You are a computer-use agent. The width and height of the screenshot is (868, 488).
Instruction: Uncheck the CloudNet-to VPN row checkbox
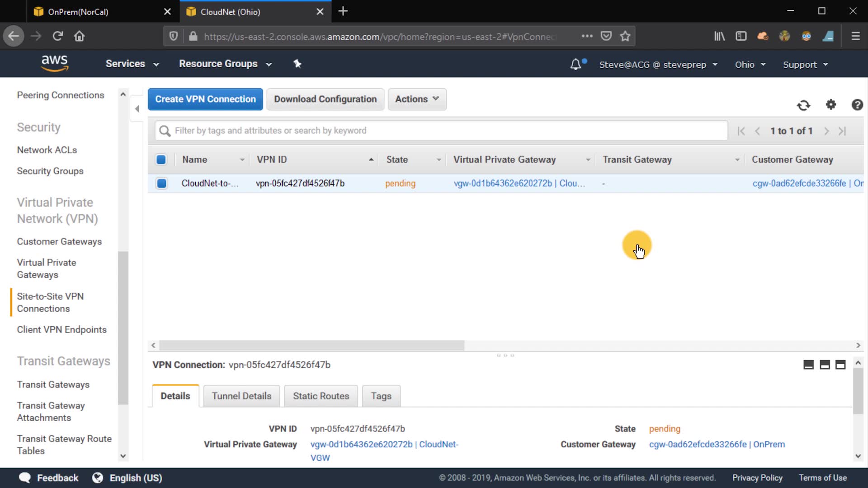(x=161, y=183)
